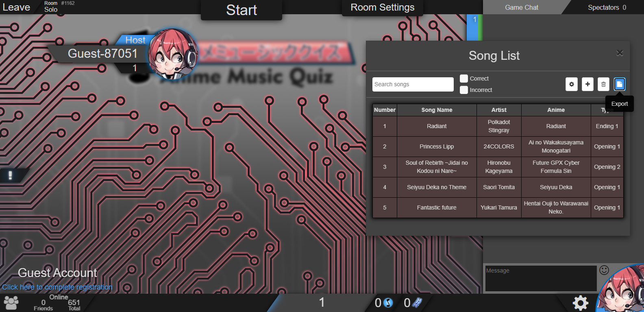
Task: Click artist '24COLORS'
Action: [x=499, y=146]
